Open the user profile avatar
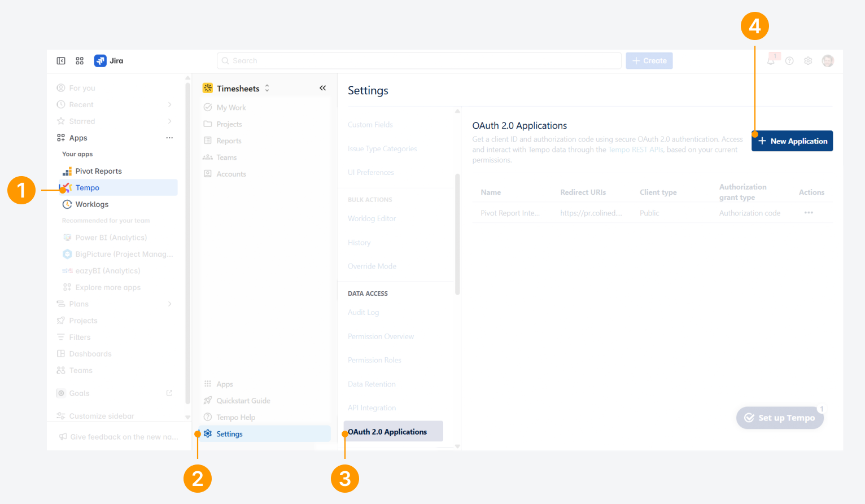Image resolution: width=865 pixels, height=504 pixels. coord(828,61)
